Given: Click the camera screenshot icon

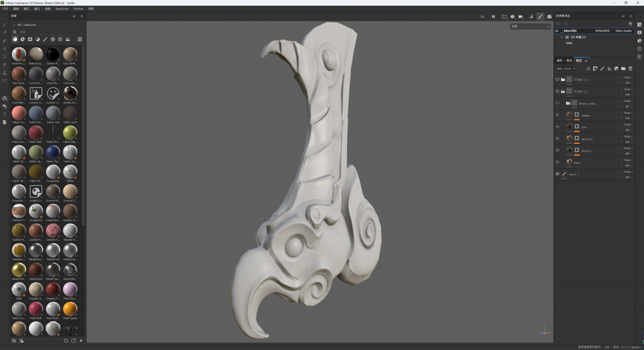Looking at the screenshot, I should coord(550,16).
